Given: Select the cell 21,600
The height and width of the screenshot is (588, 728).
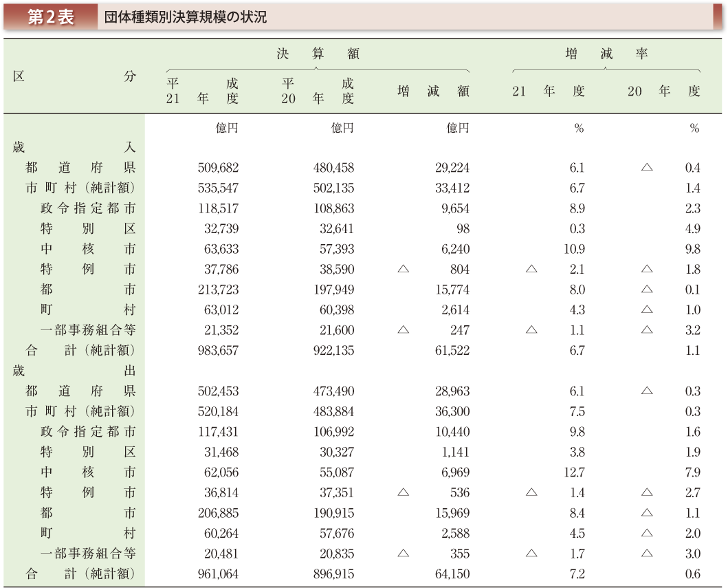Looking at the screenshot, I should (x=337, y=330).
